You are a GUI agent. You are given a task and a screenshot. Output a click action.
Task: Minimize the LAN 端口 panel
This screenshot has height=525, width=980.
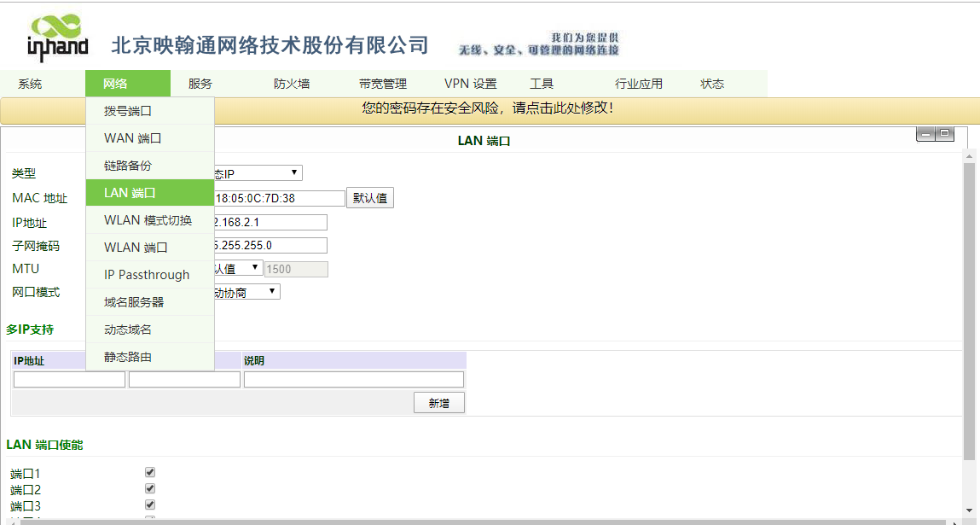925,134
